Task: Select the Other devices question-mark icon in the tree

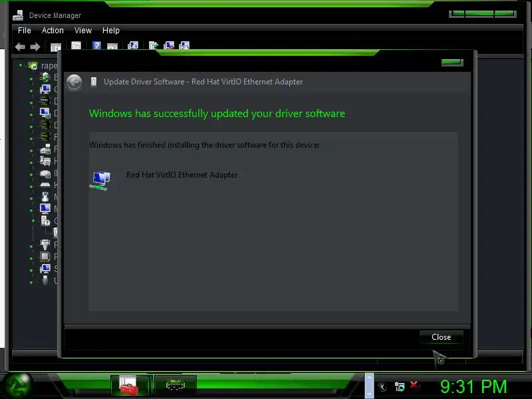Action: 45,221
